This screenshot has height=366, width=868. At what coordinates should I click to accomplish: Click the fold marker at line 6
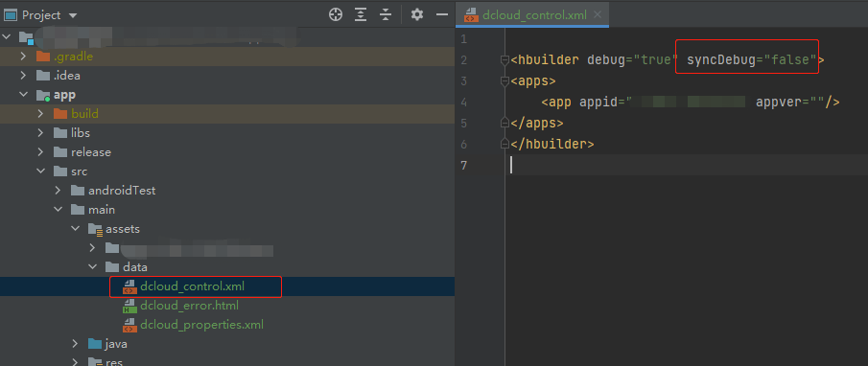click(x=504, y=144)
